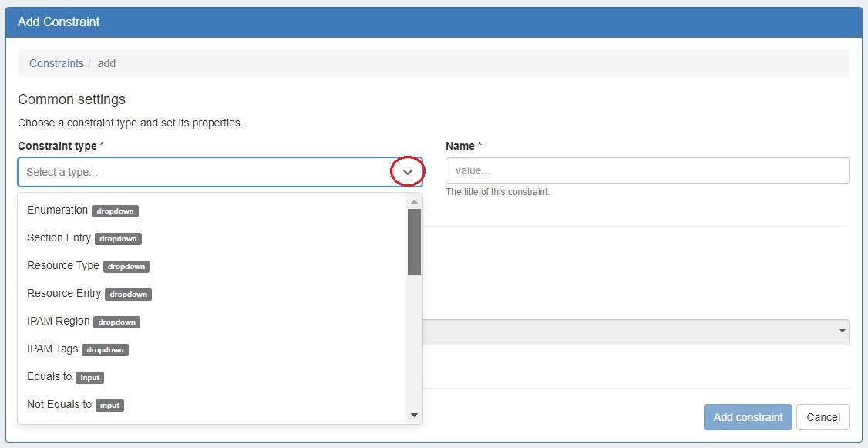Select the IPAM Tags option
The height and width of the screenshot is (448, 868).
coord(52,349)
